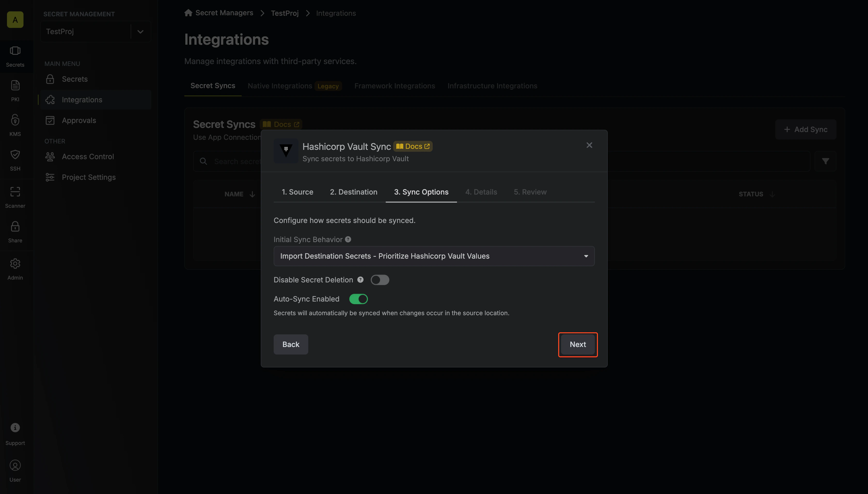Screen dimensions: 868x494
Task: Click the green organization avatar A
Action: click(x=15, y=20)
